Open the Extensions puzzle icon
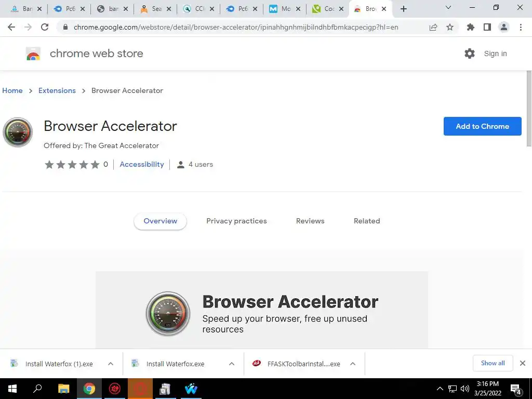The height and width of the screenshot is (399, 532). point(471,27)
